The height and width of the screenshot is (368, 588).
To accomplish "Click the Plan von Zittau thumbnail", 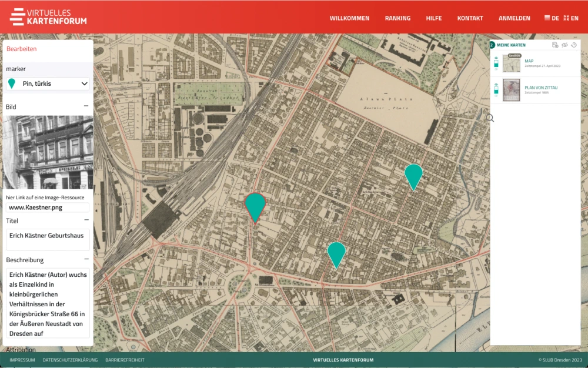I will pyautogui.click(x=512, y=90).
